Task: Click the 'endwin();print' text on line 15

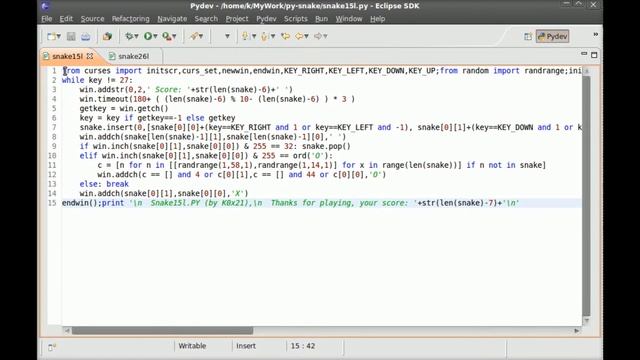Action: (93, 203)
